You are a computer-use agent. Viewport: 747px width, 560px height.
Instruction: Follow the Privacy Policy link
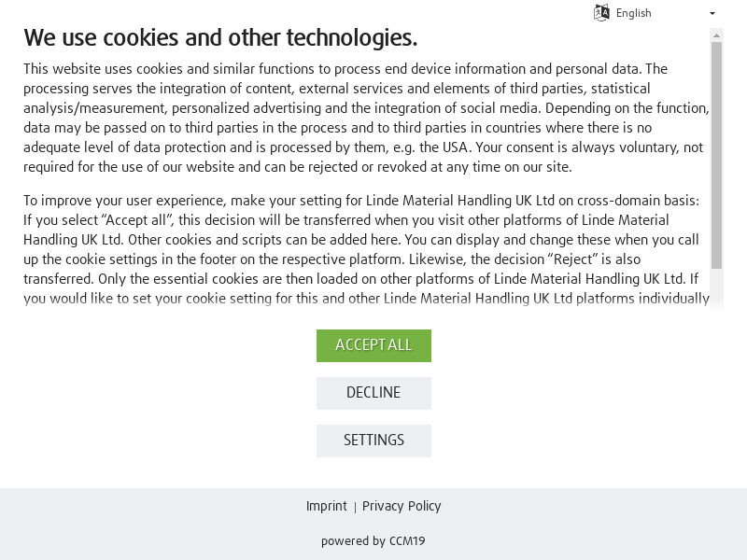tap(402, 506)
